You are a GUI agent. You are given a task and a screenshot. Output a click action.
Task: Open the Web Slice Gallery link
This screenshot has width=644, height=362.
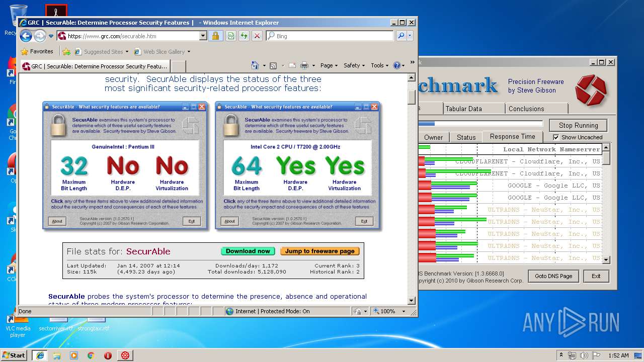pos(162,51)
